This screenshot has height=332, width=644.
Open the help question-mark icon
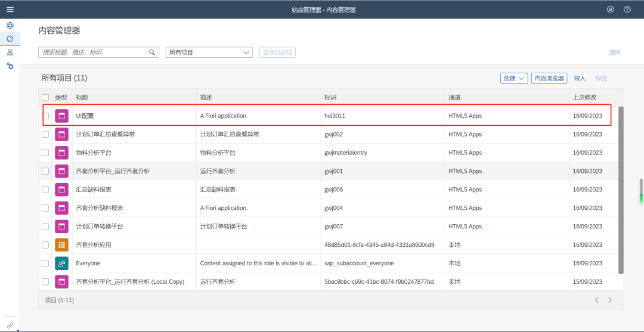click(627, 10)
